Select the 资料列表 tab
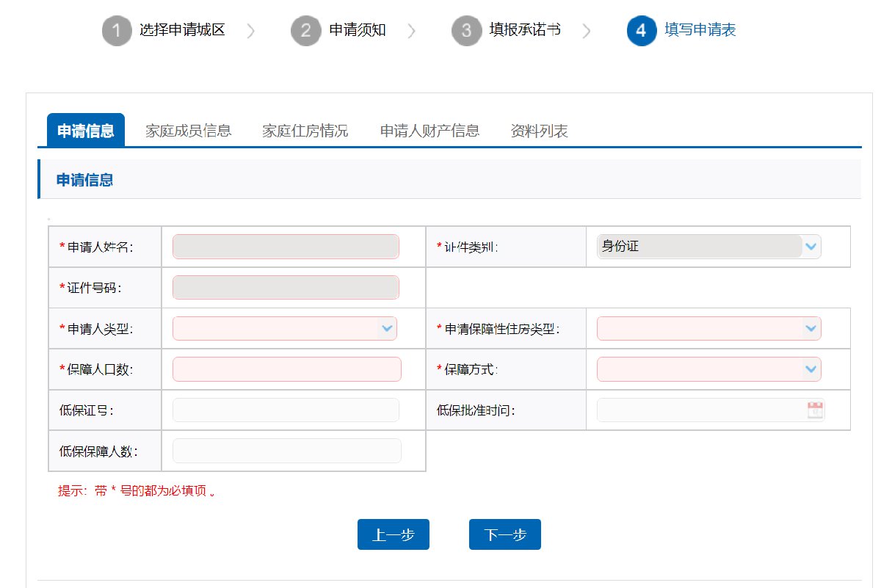 pyautogui.click(x=539, y=131)
